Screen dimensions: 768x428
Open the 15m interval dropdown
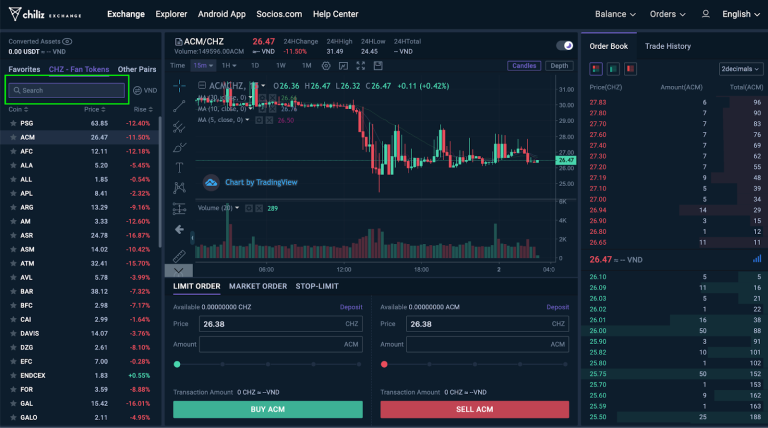point(203,66)
